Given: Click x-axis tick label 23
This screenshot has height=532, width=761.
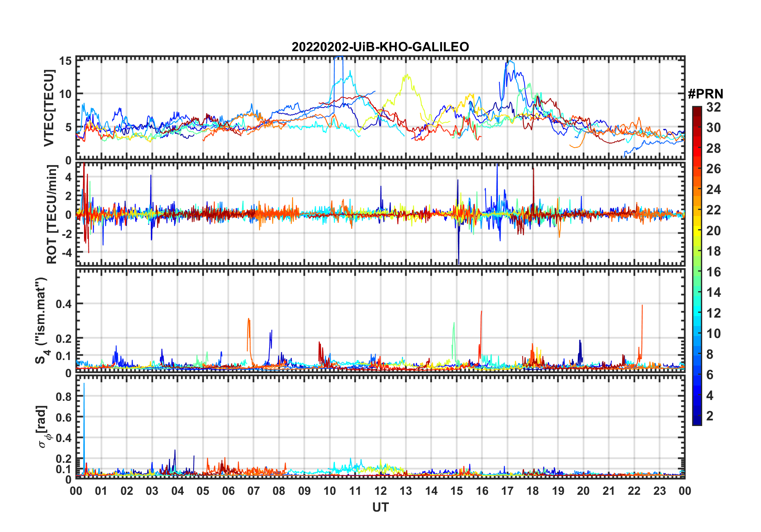Looking at the screenshot, I should click(659, 491).
